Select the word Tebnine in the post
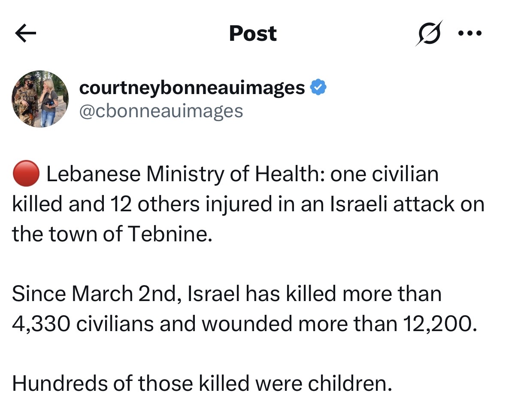 pos(170,234)
